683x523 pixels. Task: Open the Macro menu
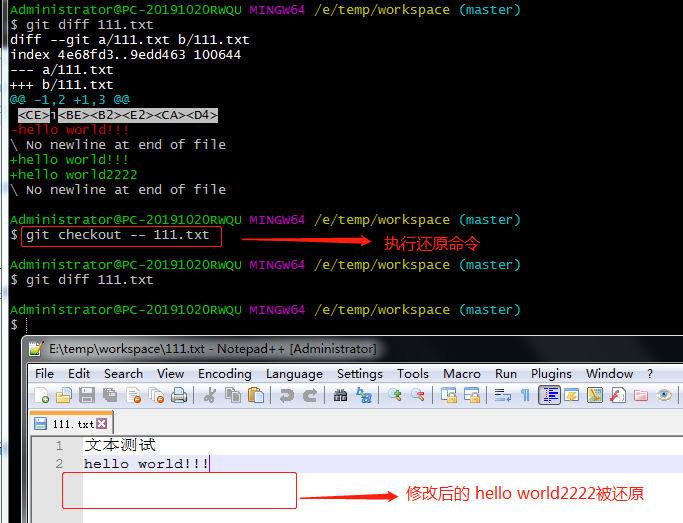[x=462, y=374]
